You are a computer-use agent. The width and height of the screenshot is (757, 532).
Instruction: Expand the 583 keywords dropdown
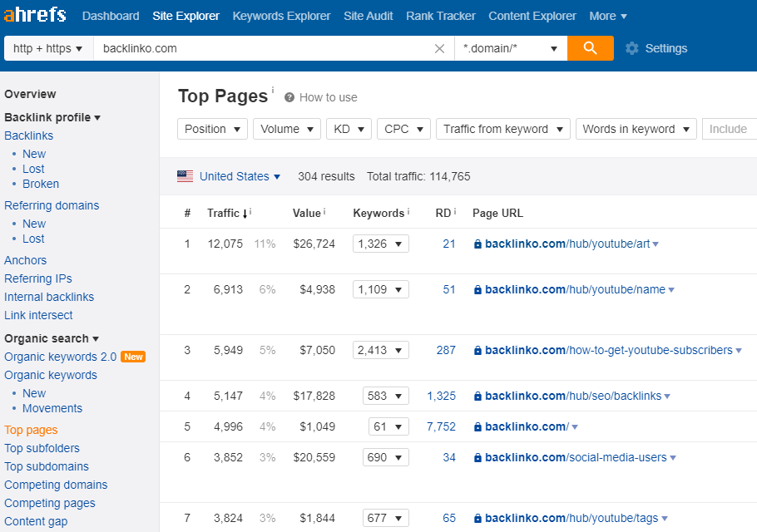[x=386, y=396]
